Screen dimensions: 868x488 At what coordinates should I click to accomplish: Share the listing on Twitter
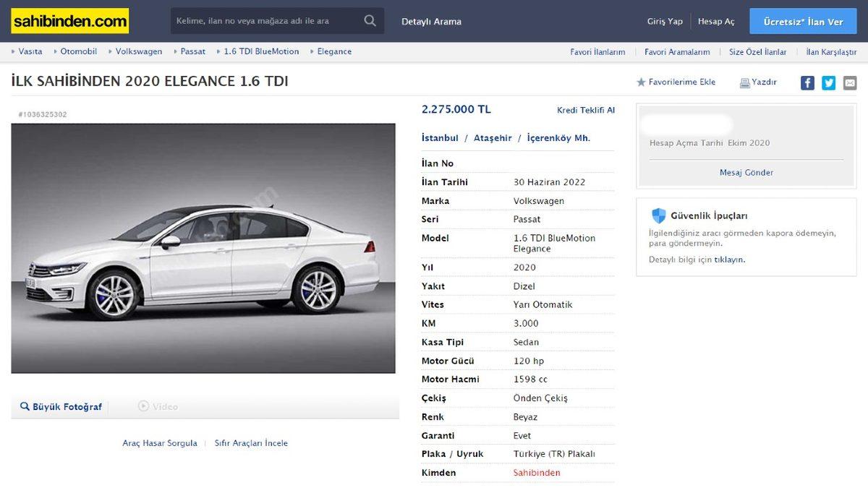coord(828,82)
